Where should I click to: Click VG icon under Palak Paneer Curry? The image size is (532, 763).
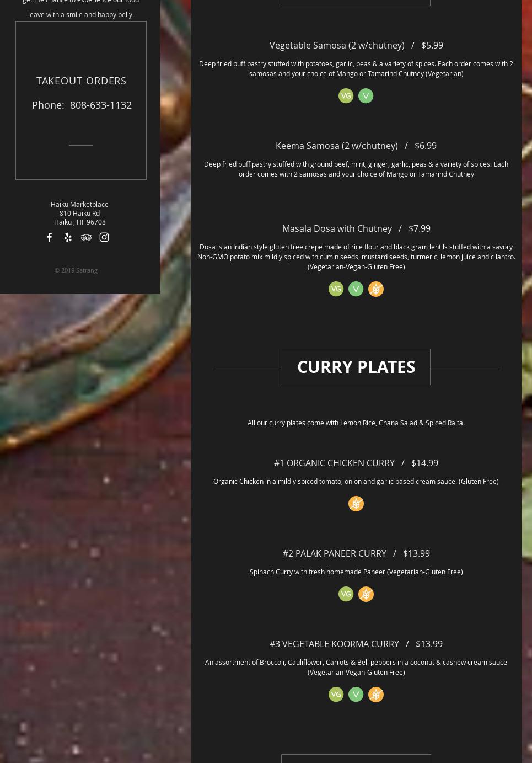click(x=346, y=594)
